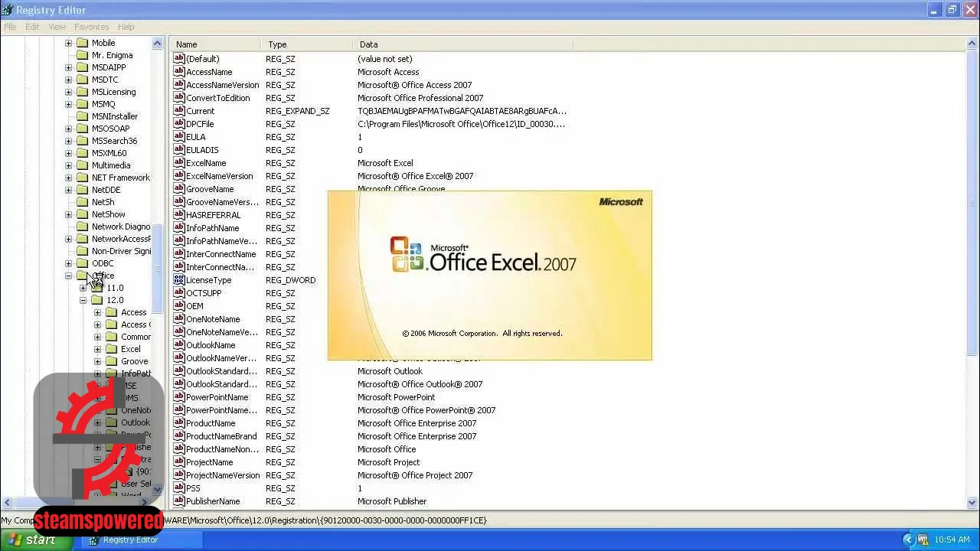Click the ExcelName value icon
The image size is (980, 551).
tap(179, 162)
